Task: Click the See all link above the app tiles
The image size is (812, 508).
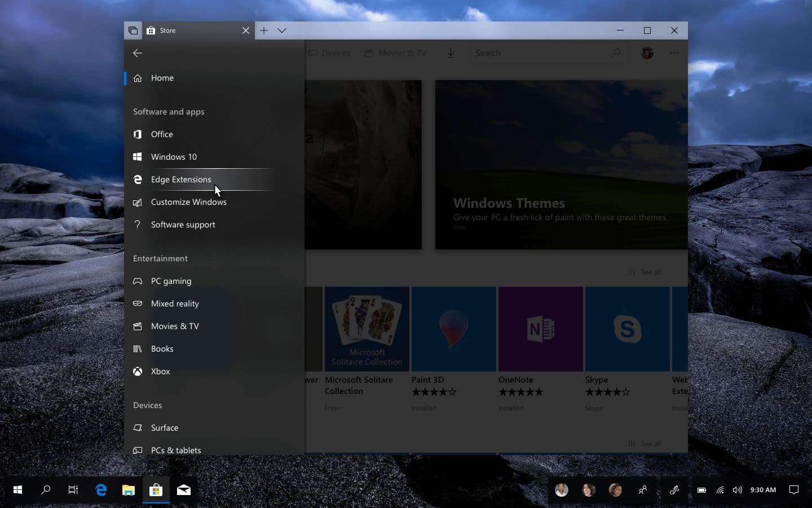Action: [x=650, y=271]
